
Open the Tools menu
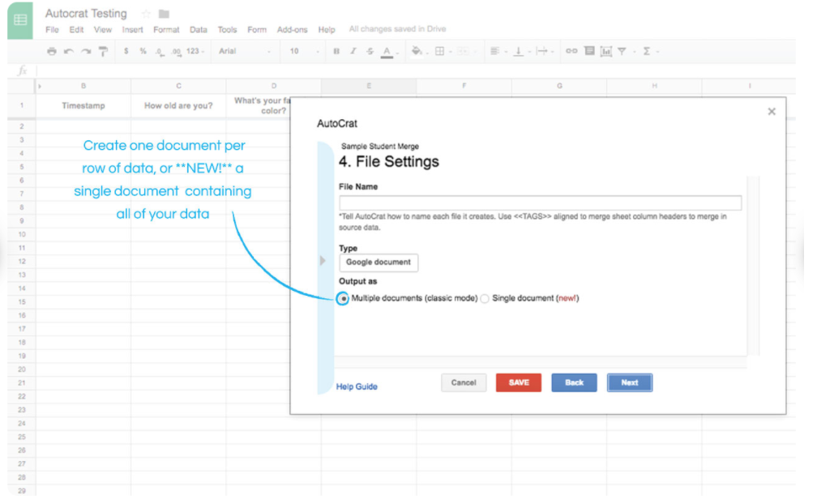[x=227, y=30]
